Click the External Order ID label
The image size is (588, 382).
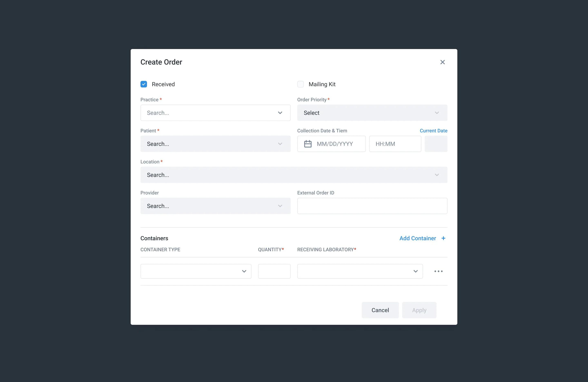click(315, 193)
